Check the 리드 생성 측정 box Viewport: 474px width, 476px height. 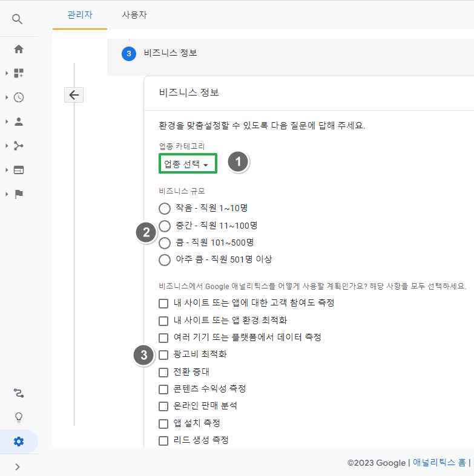click(163, 440)
